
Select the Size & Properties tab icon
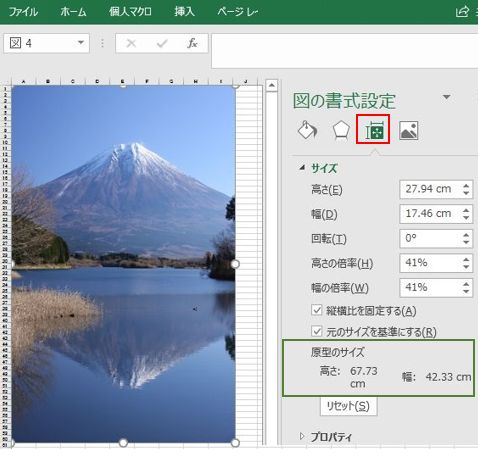point(373,130)
